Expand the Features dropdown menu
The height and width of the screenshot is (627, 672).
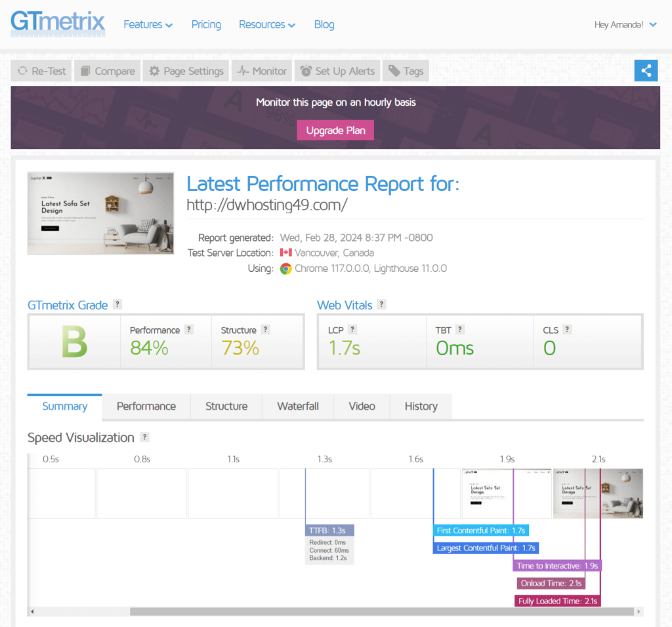148,25
